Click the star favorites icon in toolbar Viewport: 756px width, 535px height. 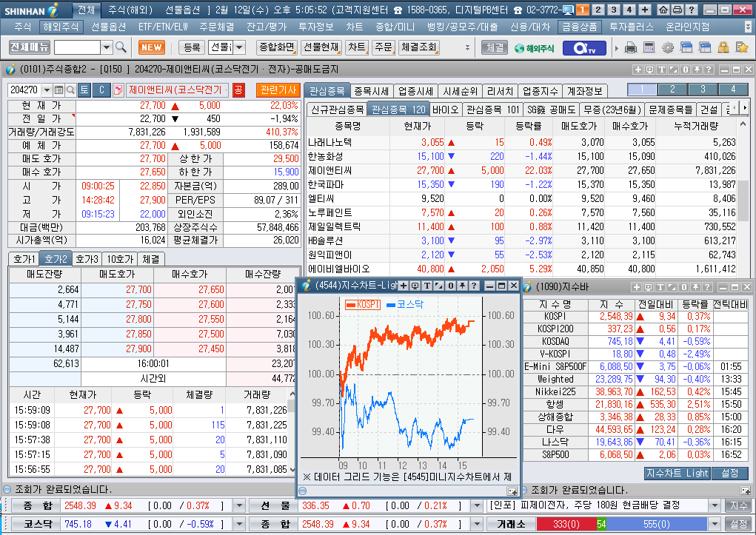[741, 47]
